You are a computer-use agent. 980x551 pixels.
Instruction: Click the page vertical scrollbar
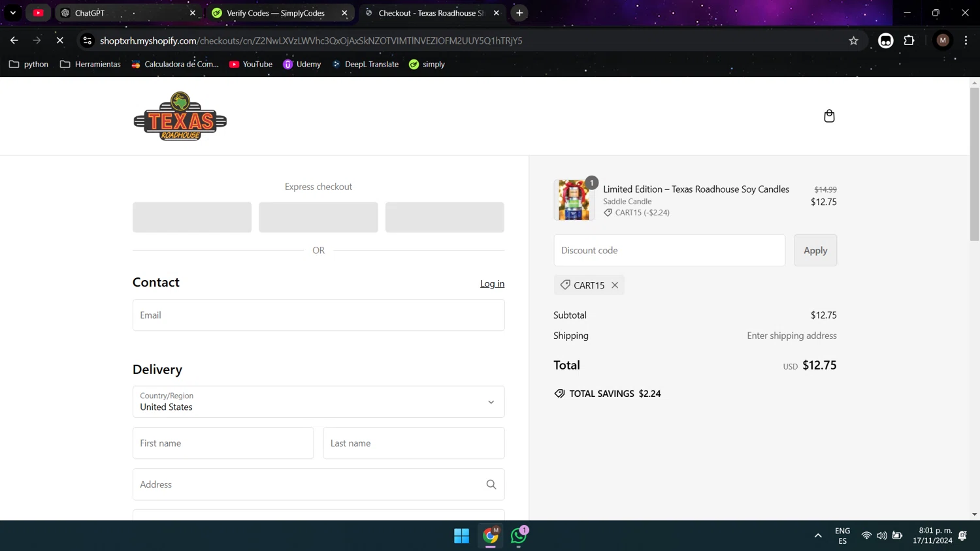pos(974,163)
